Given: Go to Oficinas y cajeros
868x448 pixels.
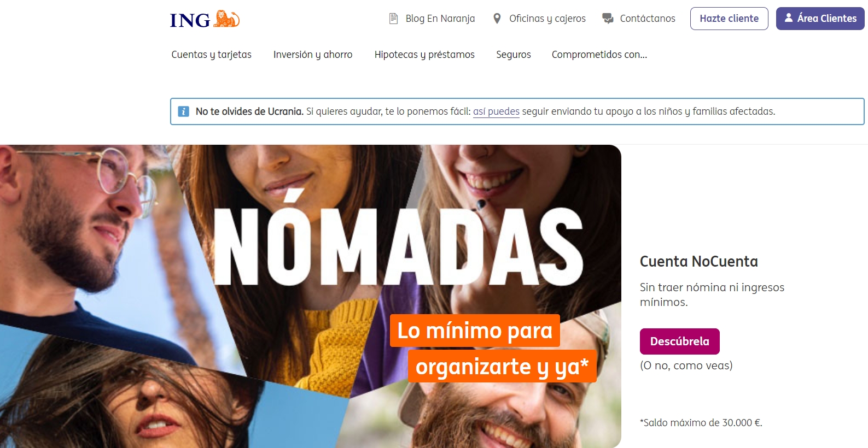Looking at the screenshot, I should tap(547, 19).
